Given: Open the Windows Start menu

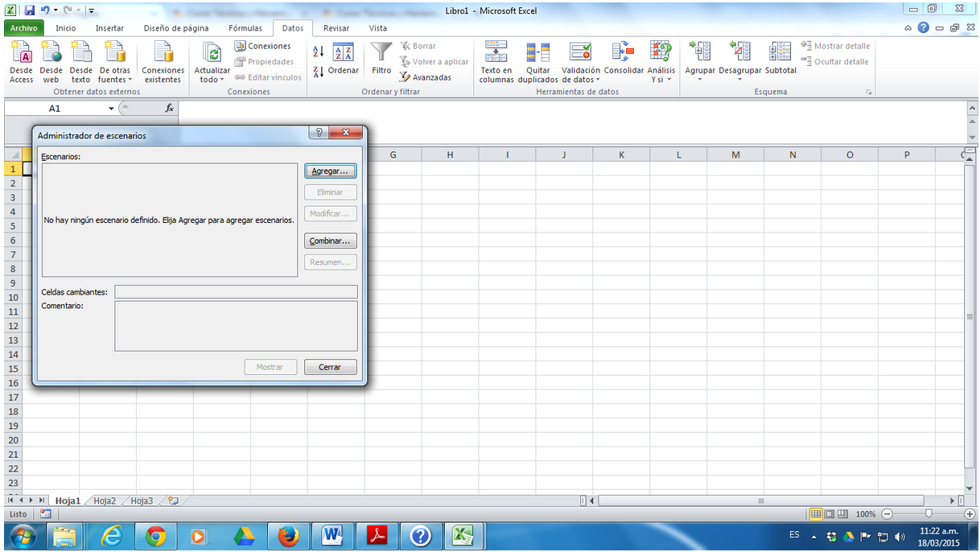Looking at the screenshot, I should click(x=22, y=536).
